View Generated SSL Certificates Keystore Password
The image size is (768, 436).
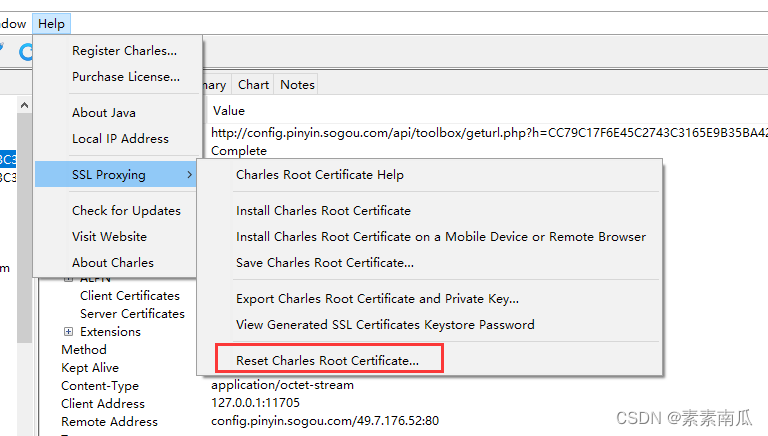(385, 325)
